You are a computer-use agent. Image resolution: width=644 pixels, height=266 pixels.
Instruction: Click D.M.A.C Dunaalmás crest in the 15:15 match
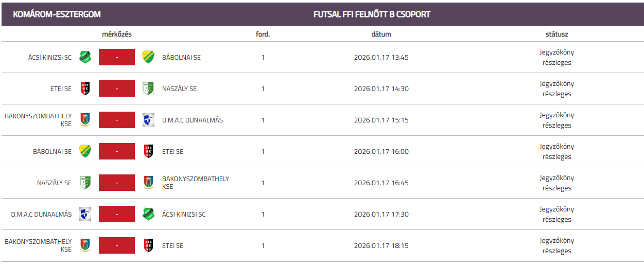coord(149,120)
